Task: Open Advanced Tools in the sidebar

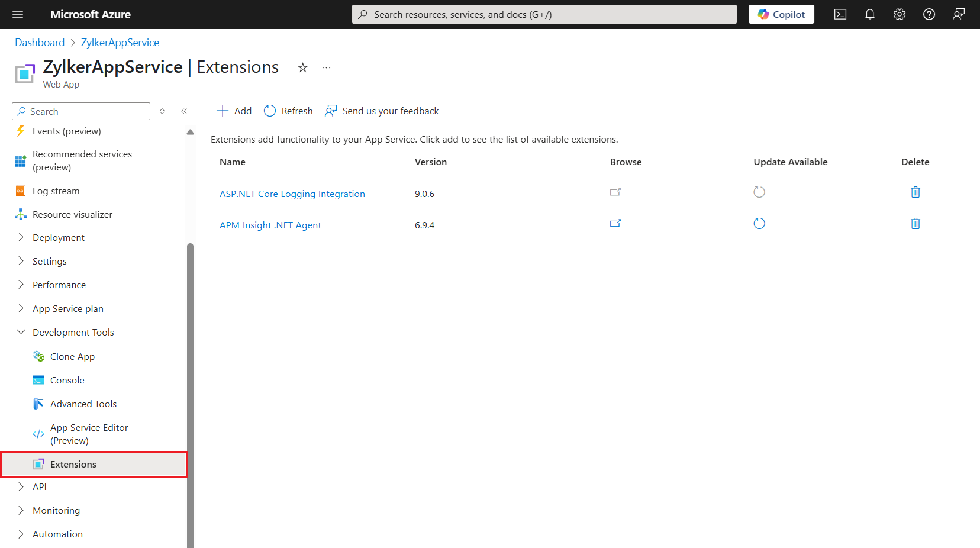Action: [83, 404]
